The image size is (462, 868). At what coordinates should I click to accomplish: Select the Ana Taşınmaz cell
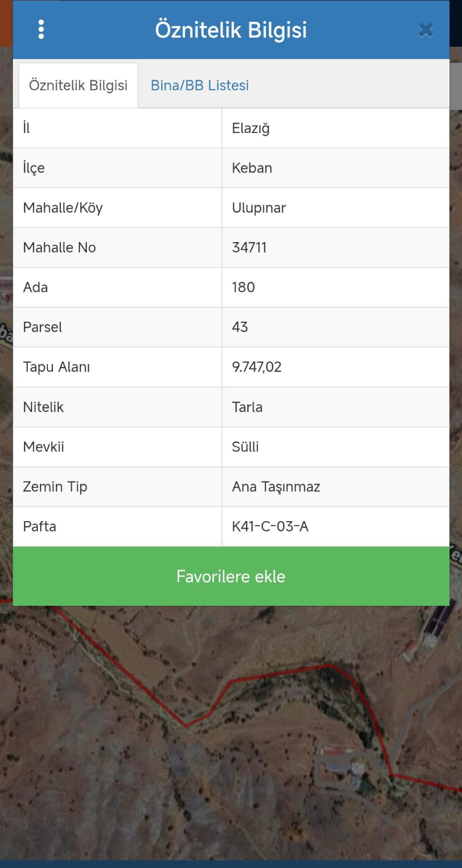[336, 486]
